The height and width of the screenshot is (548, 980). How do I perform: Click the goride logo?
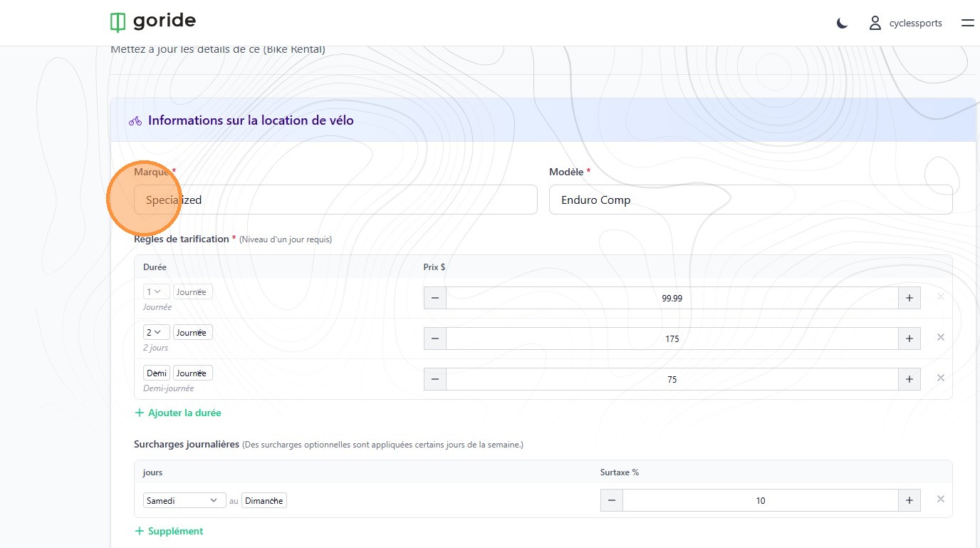click(x=153, y=22)
